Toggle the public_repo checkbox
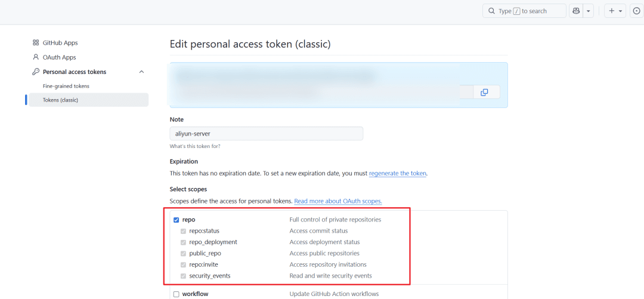The width and height of the screenshot is (644, 299). tap(184, 254)
